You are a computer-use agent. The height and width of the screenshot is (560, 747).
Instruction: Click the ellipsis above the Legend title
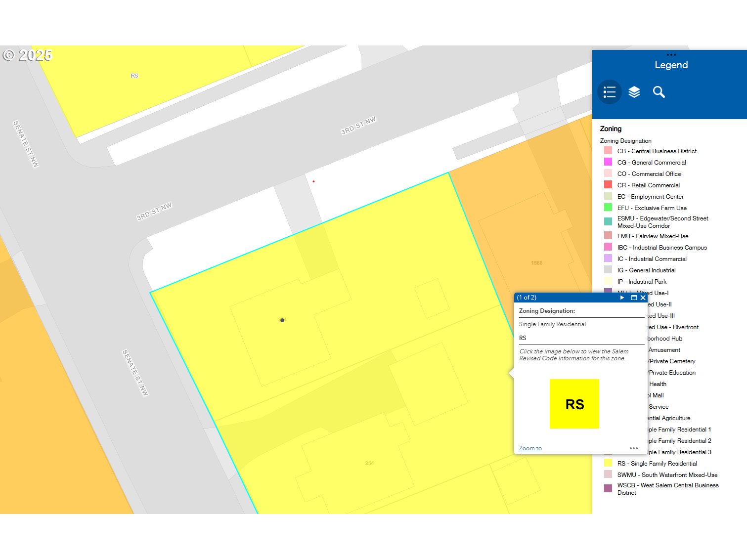(x=671, y=55)
